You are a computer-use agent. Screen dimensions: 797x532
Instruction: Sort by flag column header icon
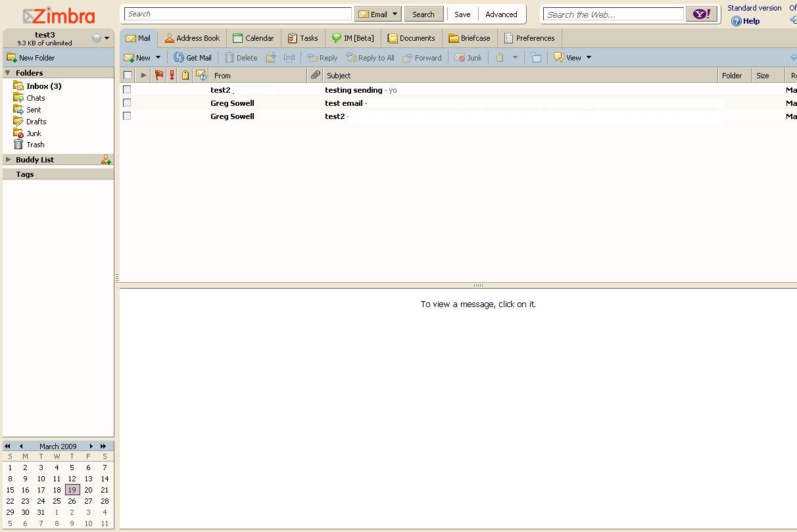point(159,76)
